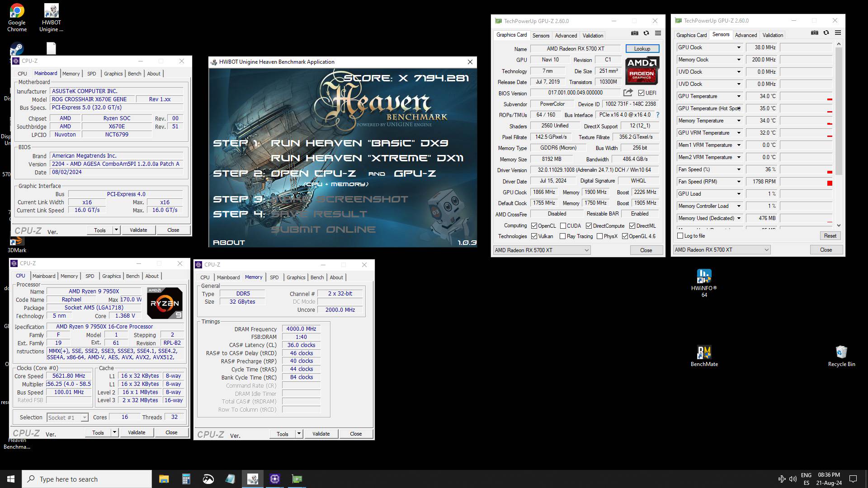Expand GPU Temperature sensor dropdown
This screenshot has height=488, width=868.
coord(739,96)
